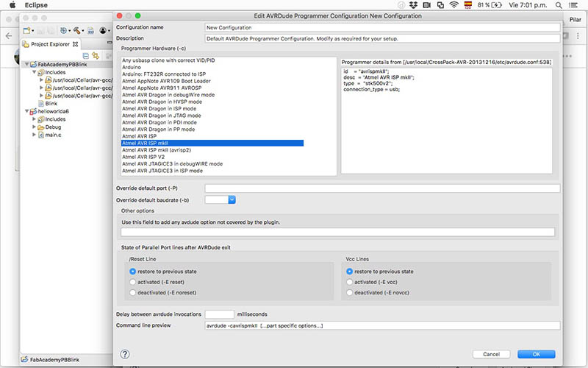Image resolution: width=588 pixels, height=368 pixels.
Task: Select Vcc Lines restore to previous state
Action: 350,271
